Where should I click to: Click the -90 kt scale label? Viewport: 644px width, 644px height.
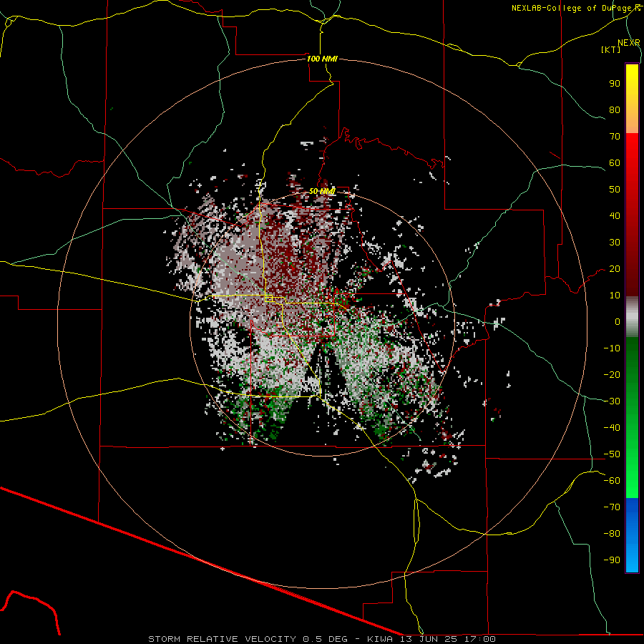612,560
